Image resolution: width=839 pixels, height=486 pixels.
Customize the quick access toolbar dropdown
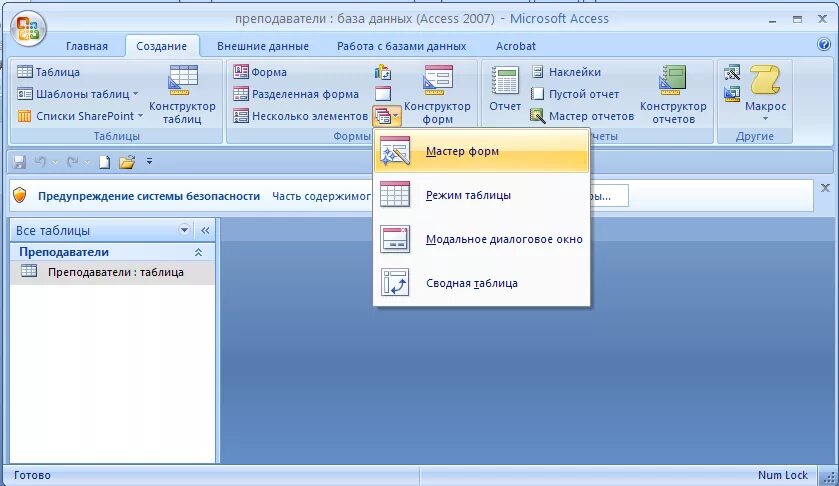pos(149,161)
